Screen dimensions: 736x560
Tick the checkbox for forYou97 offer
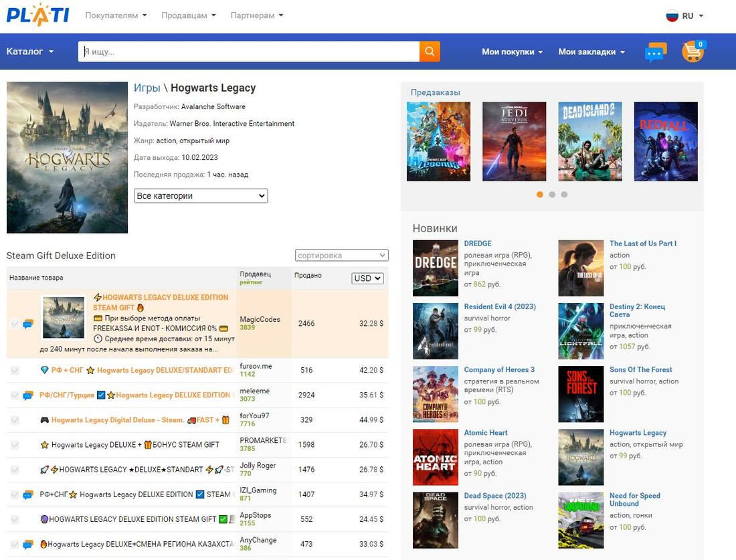point(15,420)
